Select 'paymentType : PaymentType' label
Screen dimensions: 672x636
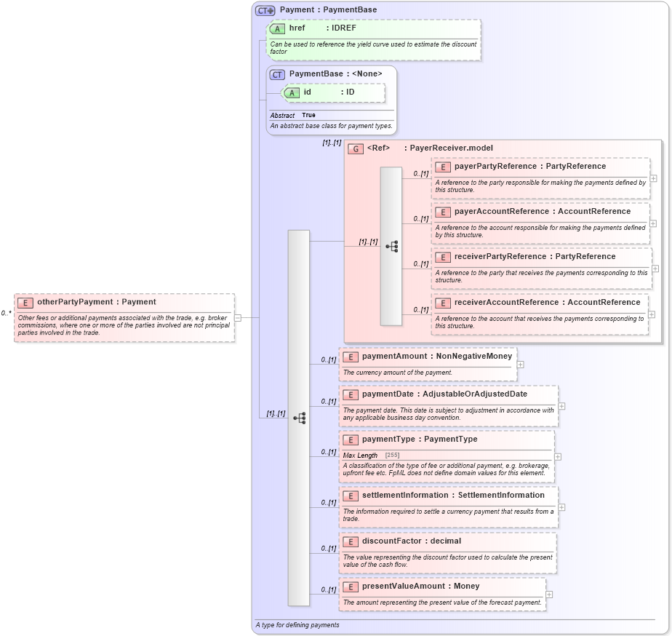420,439
